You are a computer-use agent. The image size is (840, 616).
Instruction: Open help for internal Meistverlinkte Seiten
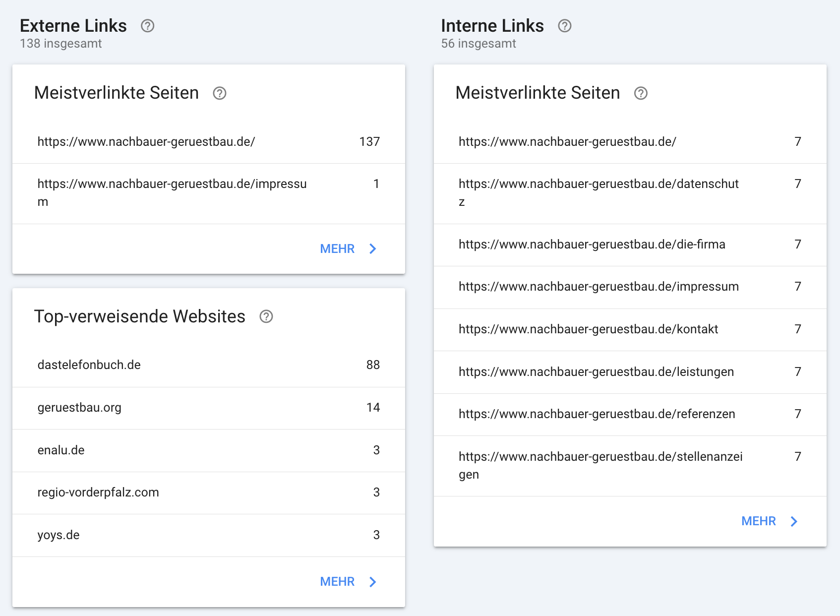[641, 93]
